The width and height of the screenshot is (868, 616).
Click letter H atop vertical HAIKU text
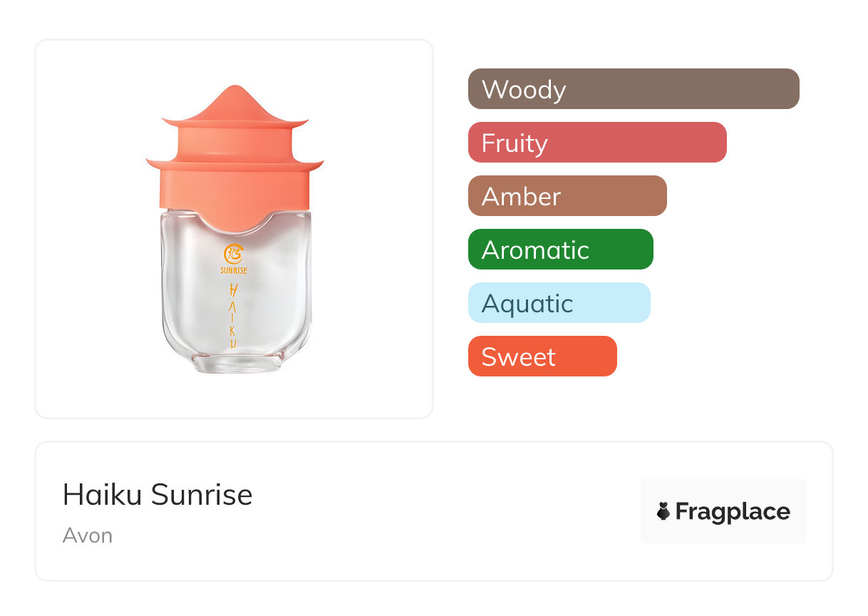coord(234,290)
